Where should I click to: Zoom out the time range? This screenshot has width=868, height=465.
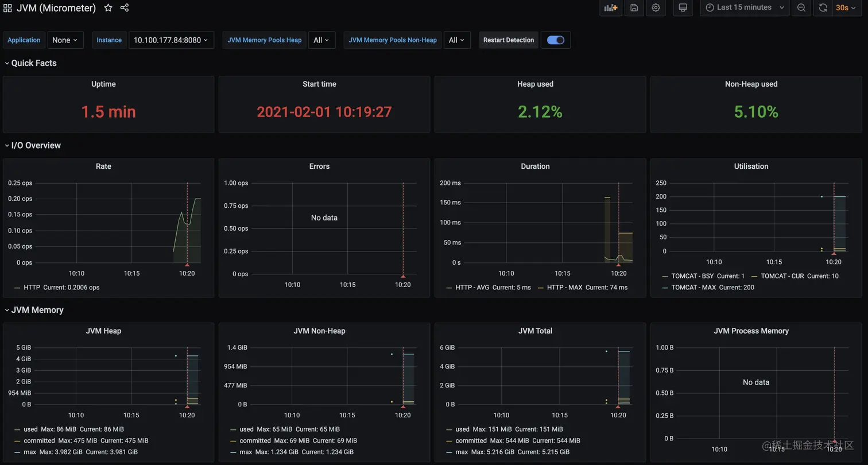[801, 7]
